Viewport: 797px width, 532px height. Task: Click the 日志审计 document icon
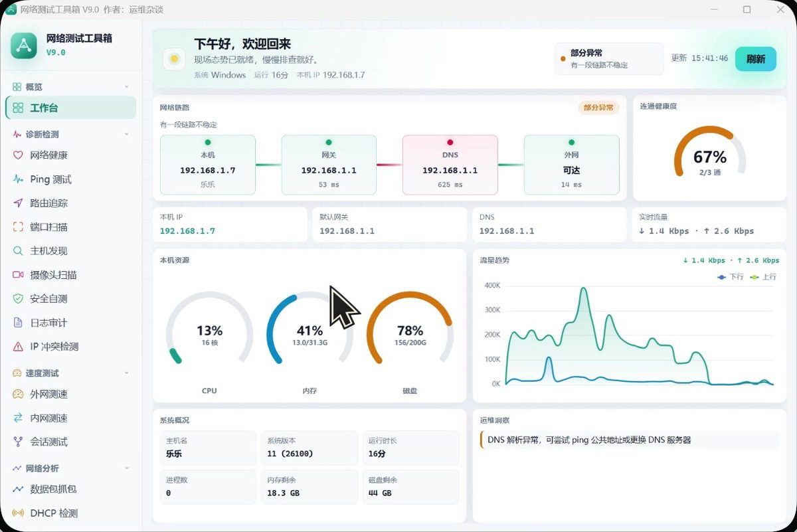[18, 323]
